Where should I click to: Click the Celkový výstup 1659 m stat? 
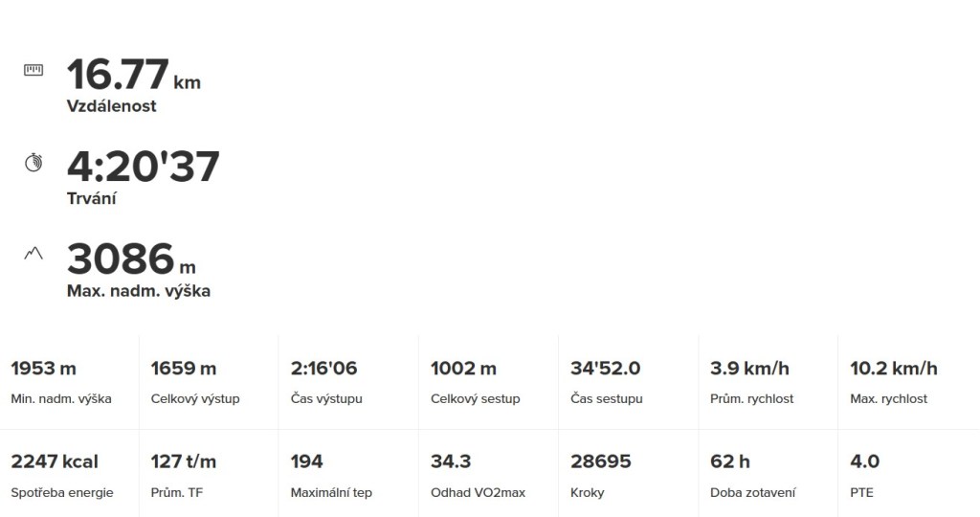[x=195, y=382]
